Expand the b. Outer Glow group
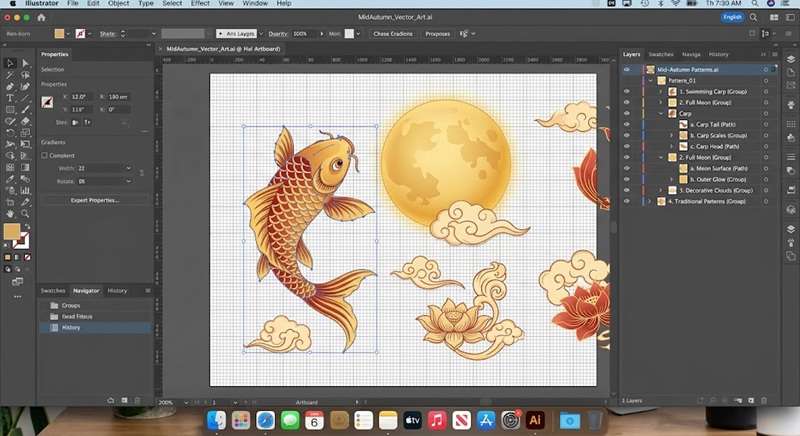Image resolution: width=800 pixels, height=436 pixels. coord(672,179)
